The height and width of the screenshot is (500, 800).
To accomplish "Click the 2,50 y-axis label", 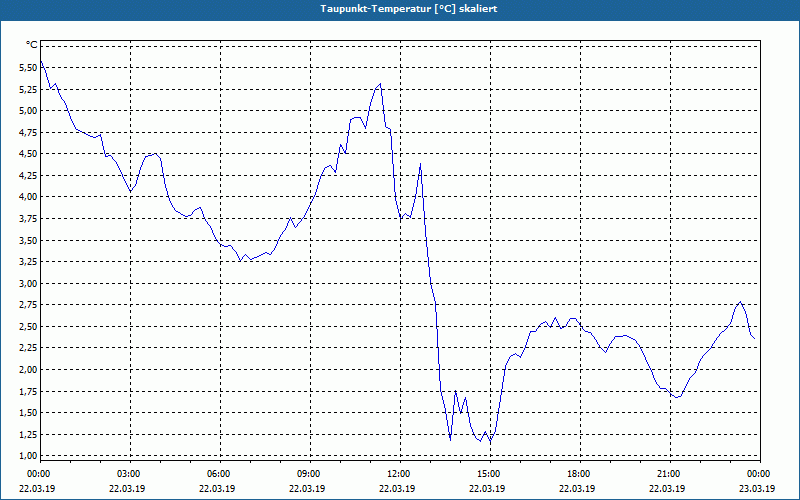I will pos(29,327).
